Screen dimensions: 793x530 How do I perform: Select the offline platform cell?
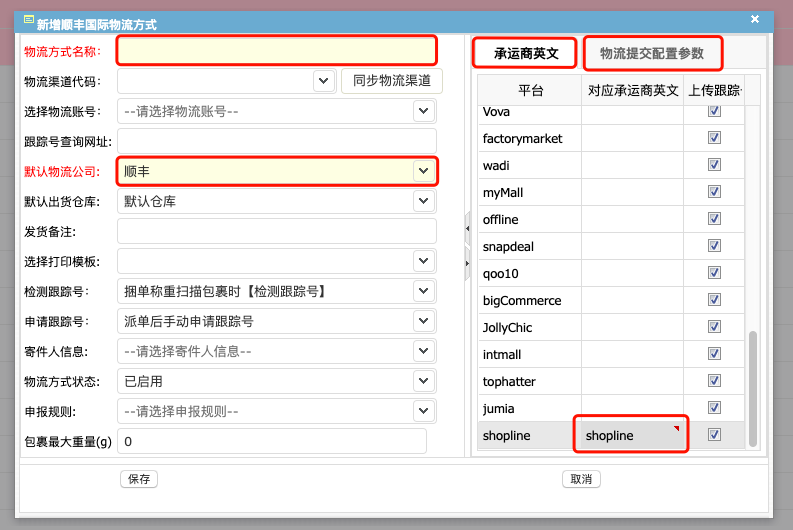tap(530, 219)
